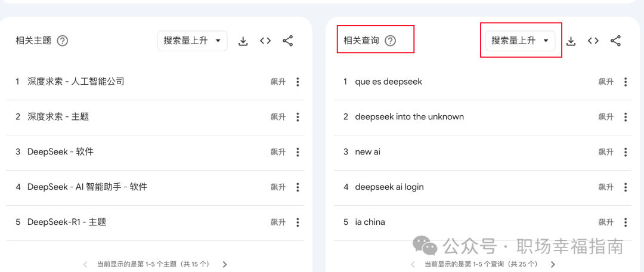Get embed code for 相关查询 panel
The image size is (644, 272).
[x=593, y=41]
